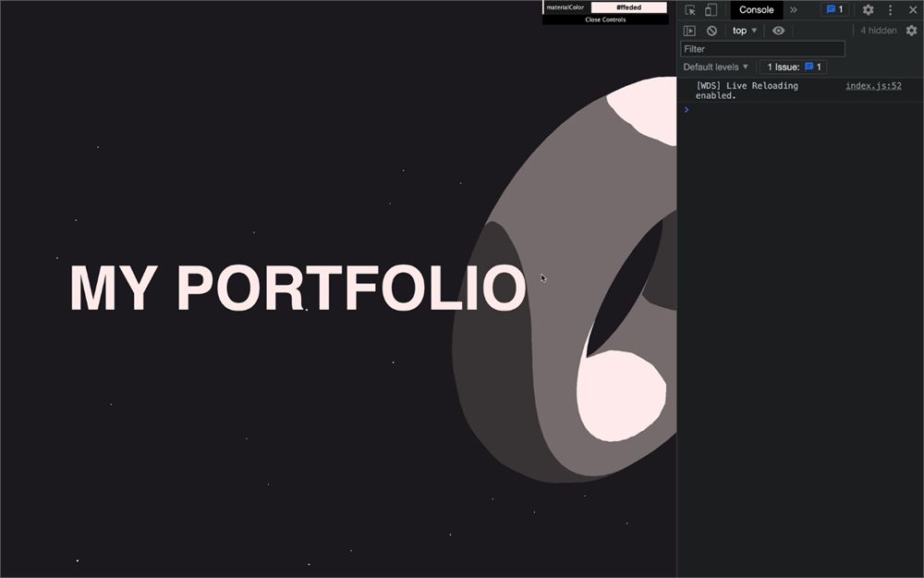Click the materialColor label

tap(565, 7)
